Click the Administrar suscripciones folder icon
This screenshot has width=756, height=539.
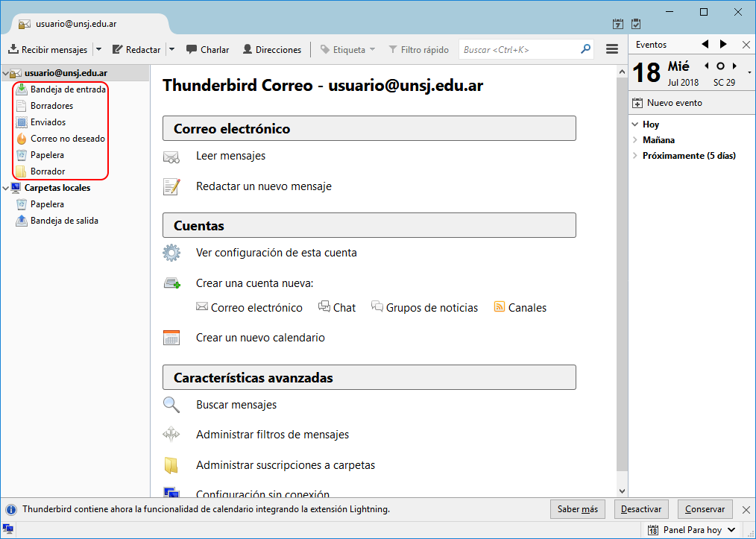(171, 465)
